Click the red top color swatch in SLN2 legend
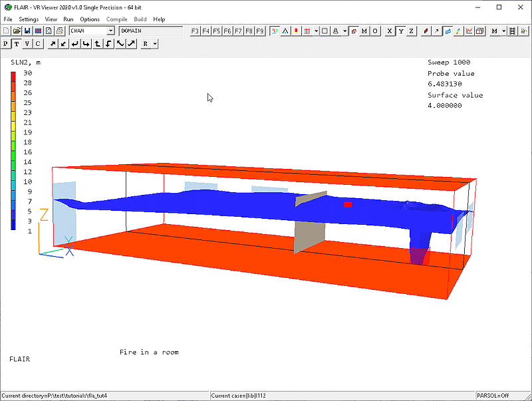Viewport: 532px width, 401px height. [13, 74]
